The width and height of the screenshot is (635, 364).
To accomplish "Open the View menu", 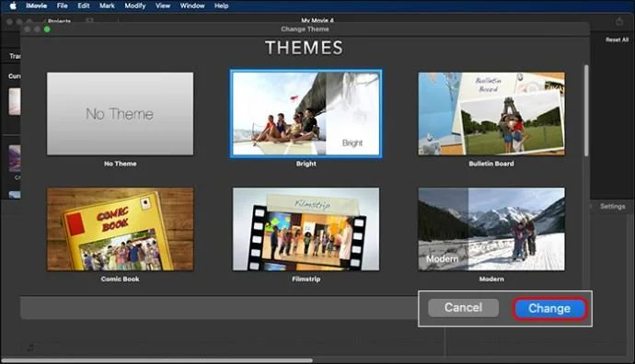I will point(163,6).
